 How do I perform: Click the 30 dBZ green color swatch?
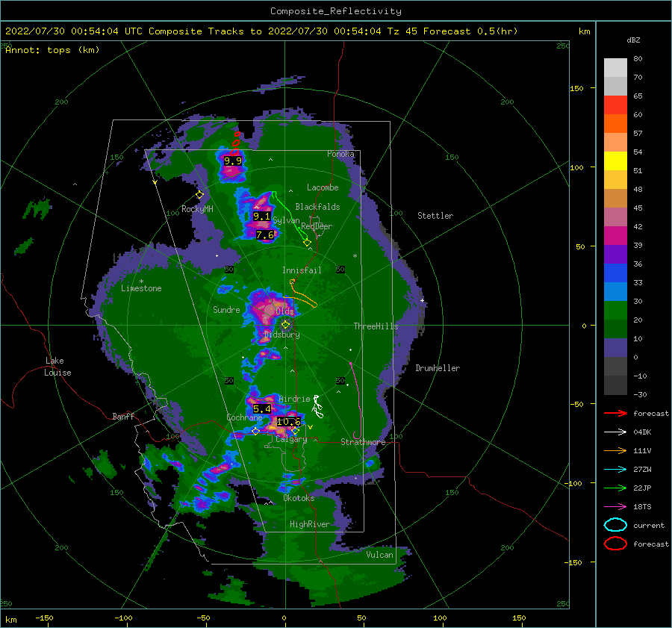coord(615,310)
